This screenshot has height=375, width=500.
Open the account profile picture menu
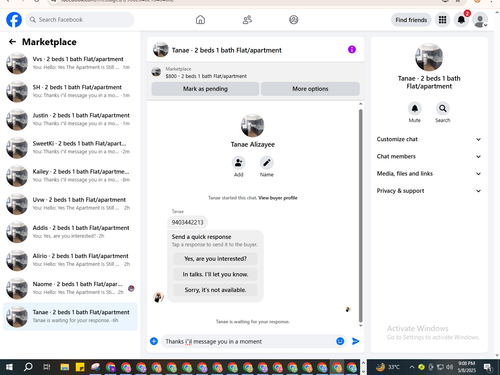(x=480, y=20)
